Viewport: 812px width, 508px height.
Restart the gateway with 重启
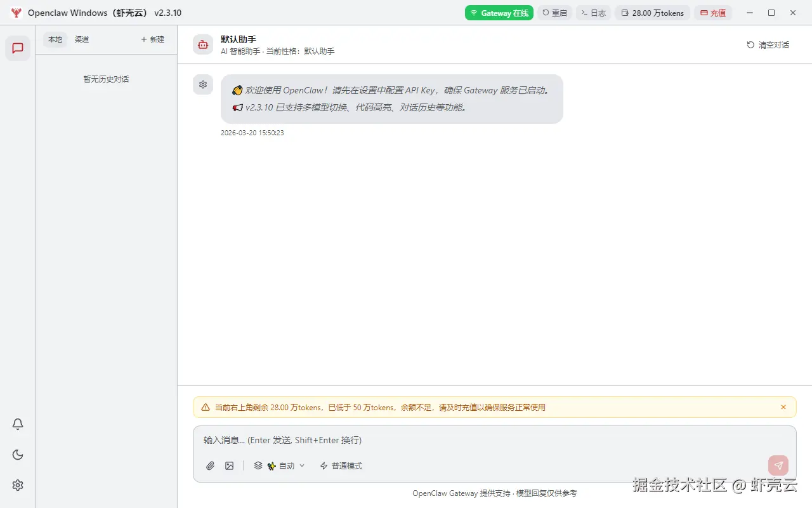click(x=555, y=13)
